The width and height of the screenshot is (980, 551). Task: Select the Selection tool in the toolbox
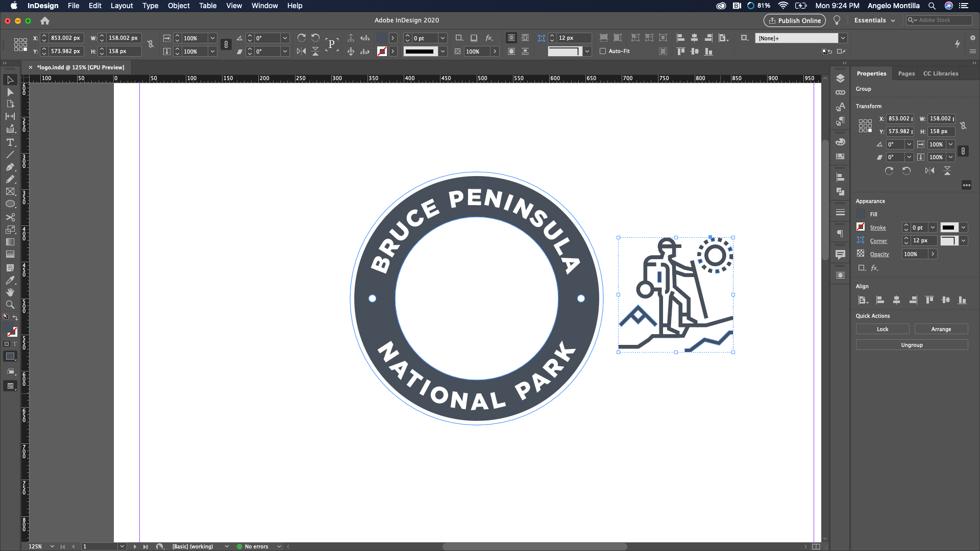(10, 80)
